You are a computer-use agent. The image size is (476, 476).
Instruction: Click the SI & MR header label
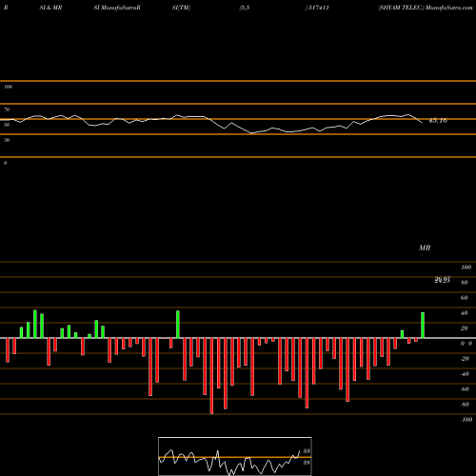(50, 8)
